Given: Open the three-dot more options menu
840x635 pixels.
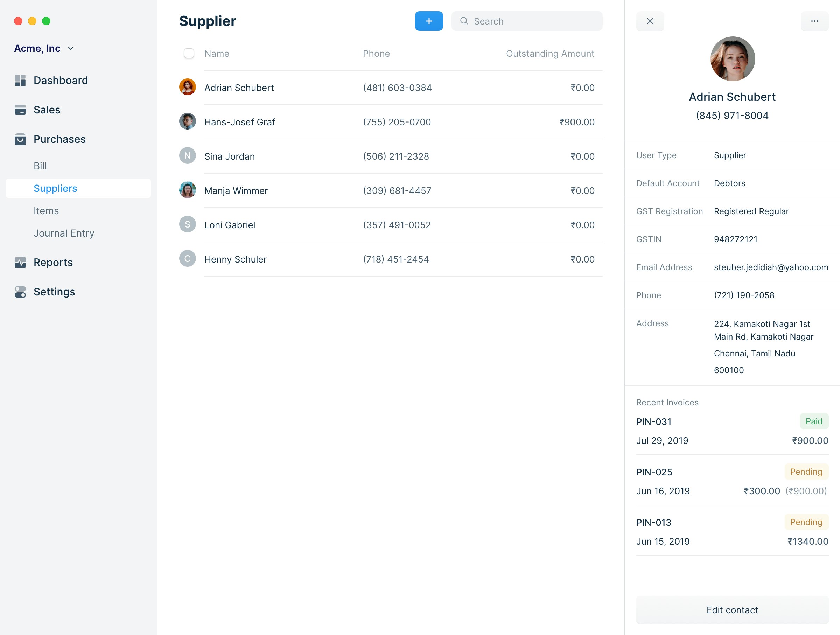Looking at the screenshot, I should [x=814, y=21].
